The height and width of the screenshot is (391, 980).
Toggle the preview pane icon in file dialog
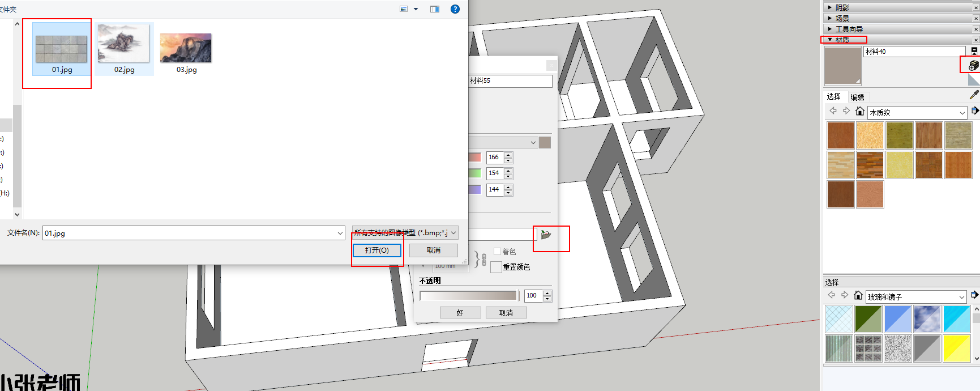click(435, 9)
